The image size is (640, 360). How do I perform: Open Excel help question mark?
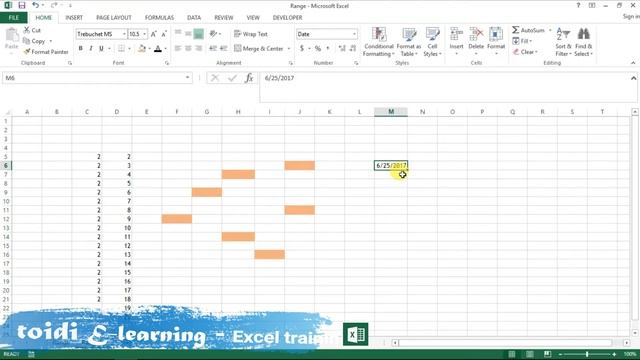coord(578,5)
